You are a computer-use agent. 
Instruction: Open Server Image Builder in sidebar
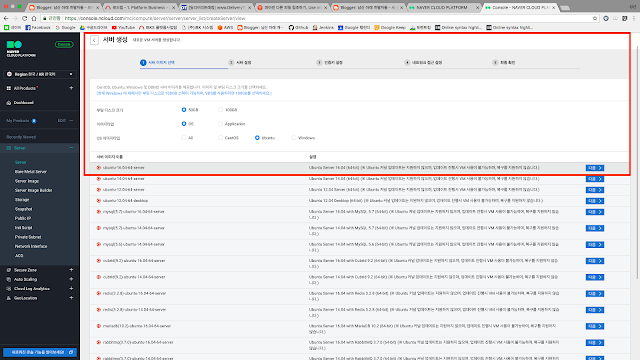coord(33,190)
